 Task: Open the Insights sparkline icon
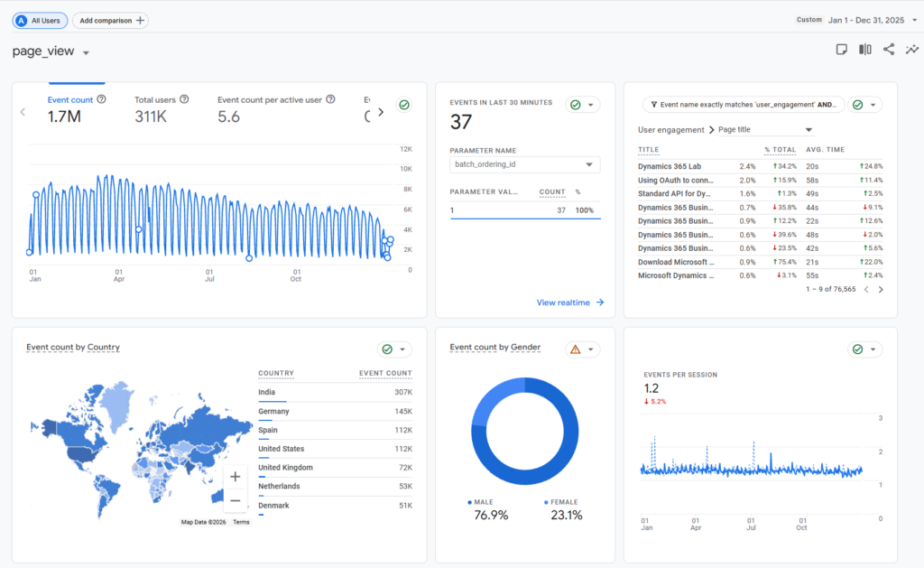[x=912, y=50]
